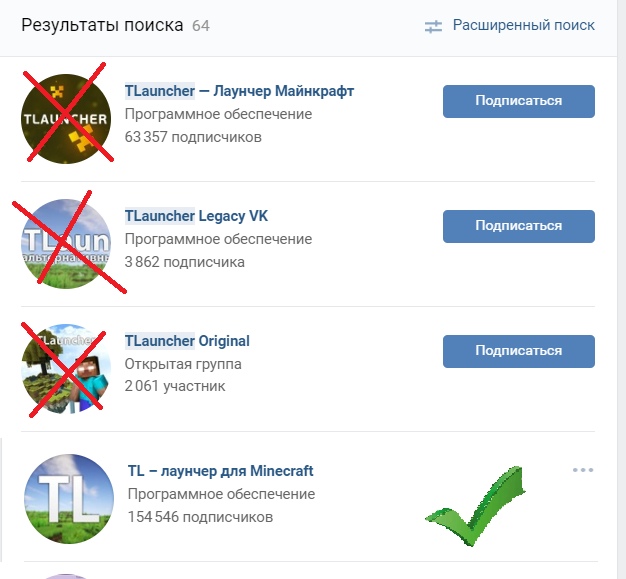Click the 63 357 подписчиков text
Viewport: 626px width, 579px height.
click(x=193, y=137)
